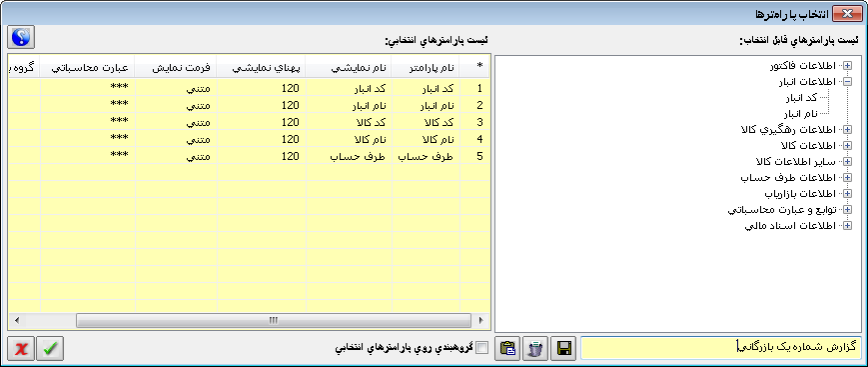Click the blue help question mark icon

click(22, 37)
